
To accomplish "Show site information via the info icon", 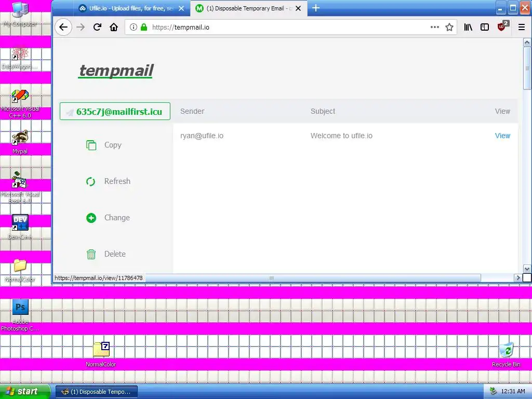I will pyautogui.click(x=134, y=27).
